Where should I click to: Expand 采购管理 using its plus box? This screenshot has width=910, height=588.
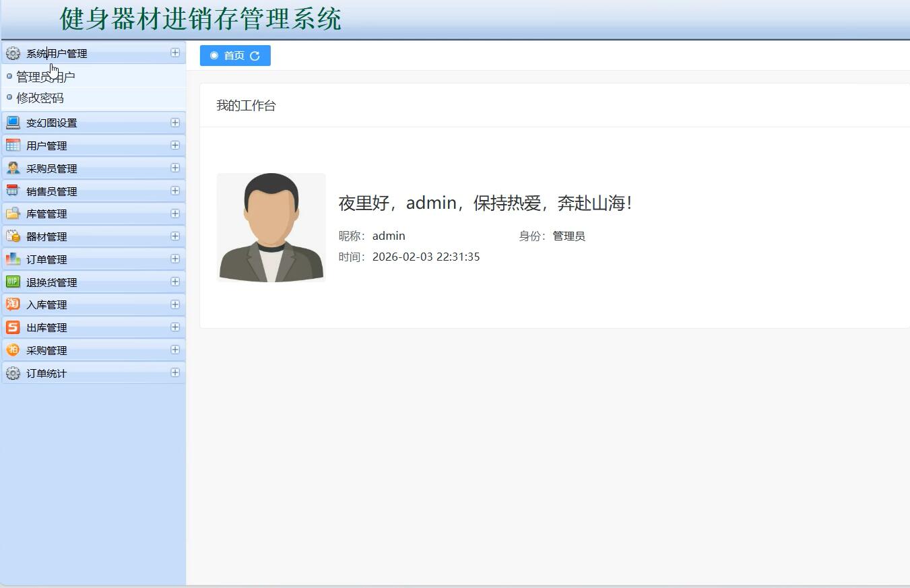175,350
